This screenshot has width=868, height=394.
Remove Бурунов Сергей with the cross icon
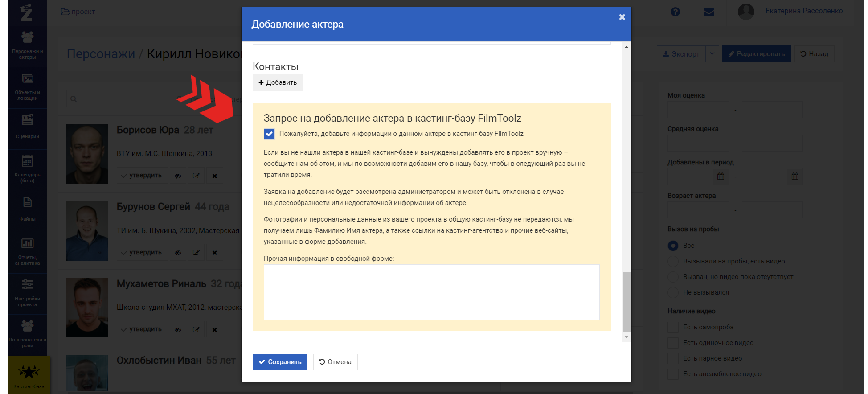[215, 253]
